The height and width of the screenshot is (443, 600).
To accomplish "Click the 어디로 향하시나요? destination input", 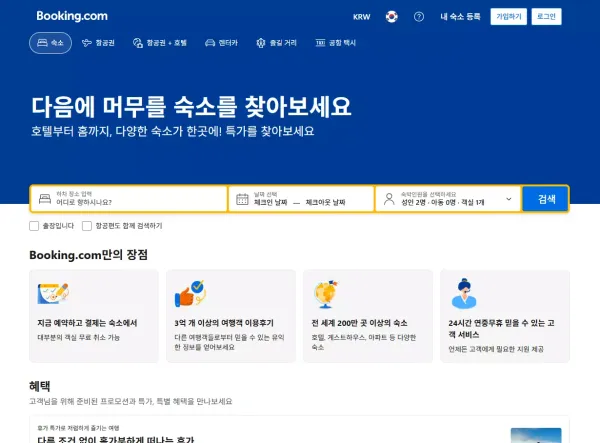I will point(129,199).
